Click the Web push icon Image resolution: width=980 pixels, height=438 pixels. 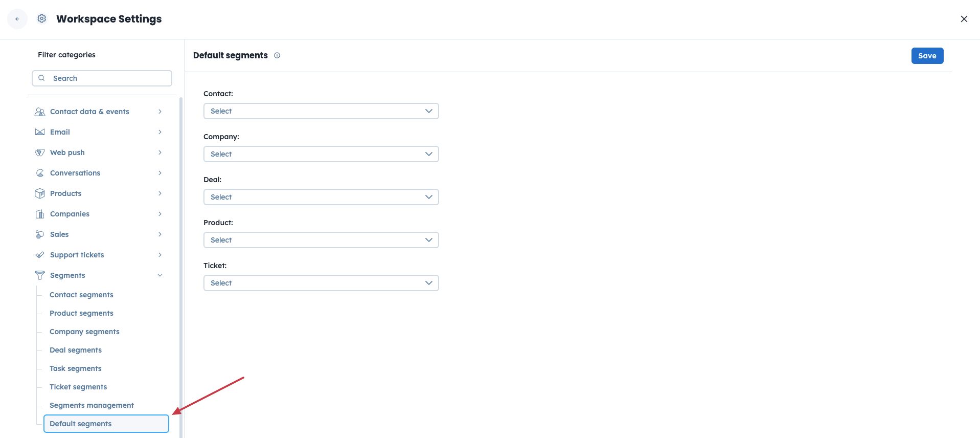click(40, 152)
